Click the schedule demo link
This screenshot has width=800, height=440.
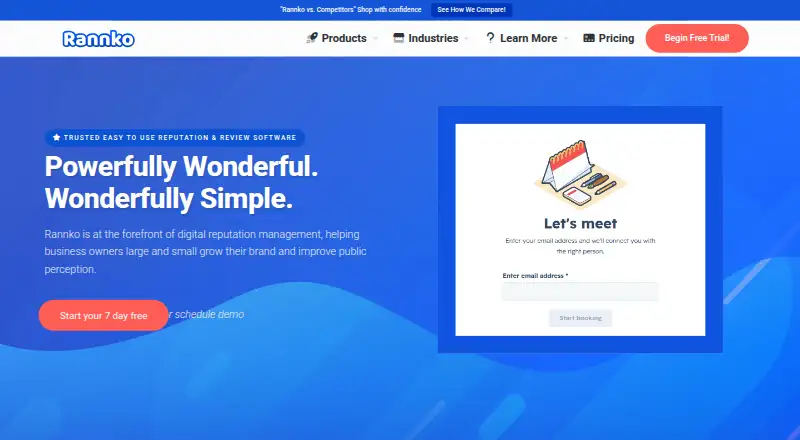(209, 314)
